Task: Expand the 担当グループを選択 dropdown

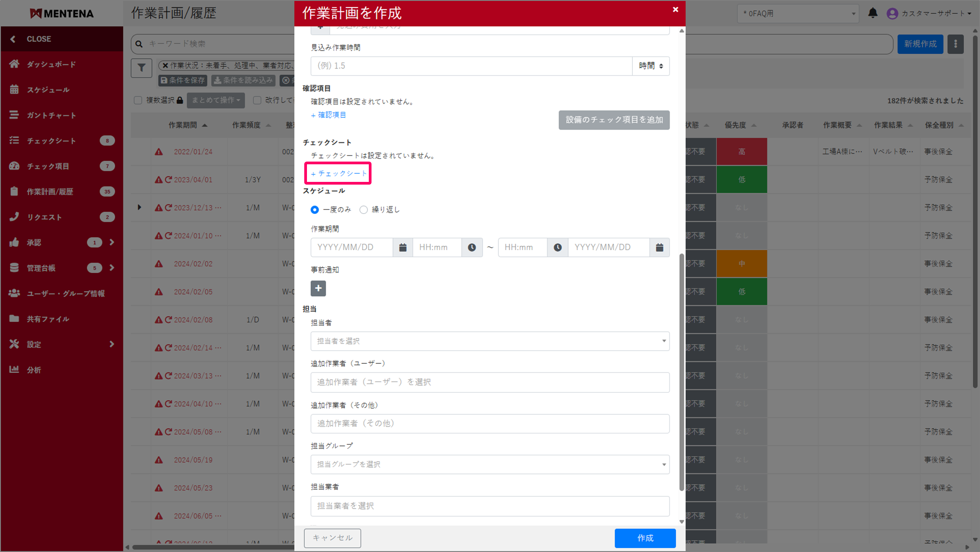Action: tap(490, 464)
